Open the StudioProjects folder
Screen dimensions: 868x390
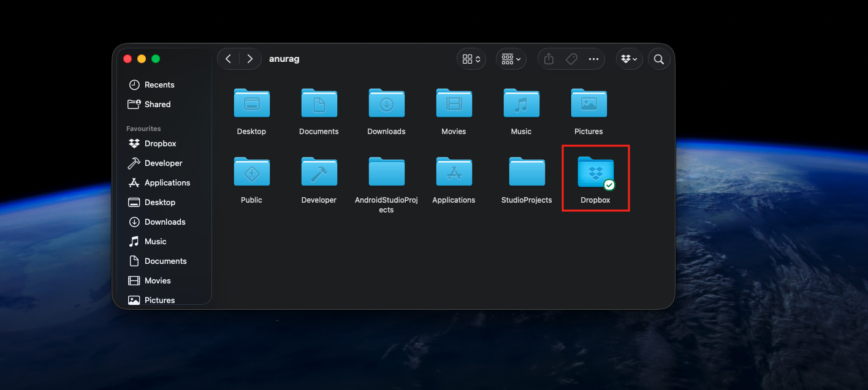tap(527, 172)
